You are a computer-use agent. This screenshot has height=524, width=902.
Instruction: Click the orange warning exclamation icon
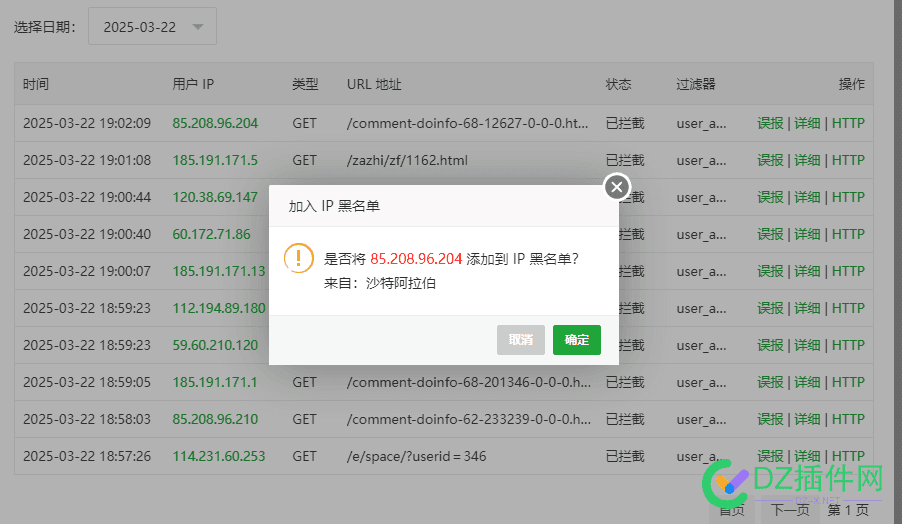coord(299,258)
